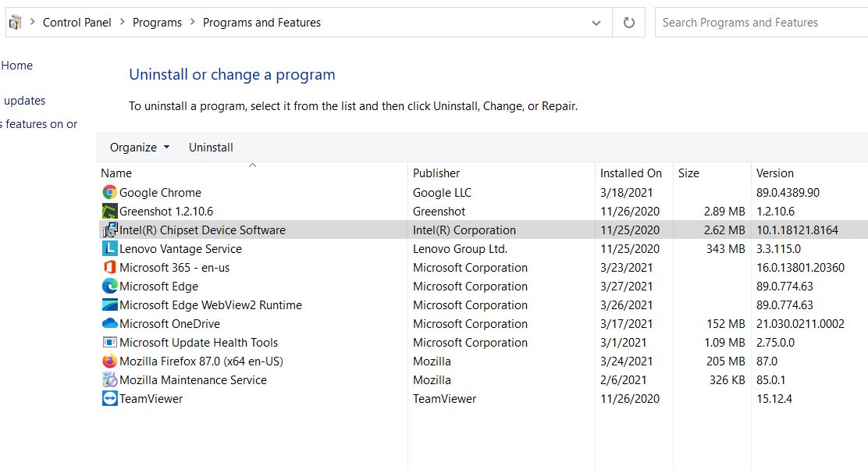Viewport: 868px width, 470px height.
Task: Open the address bar history dropdown
Action: tap(596, 23)
